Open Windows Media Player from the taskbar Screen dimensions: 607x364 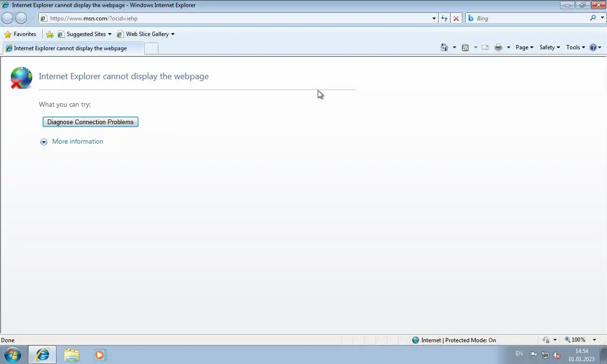point(100,355)
